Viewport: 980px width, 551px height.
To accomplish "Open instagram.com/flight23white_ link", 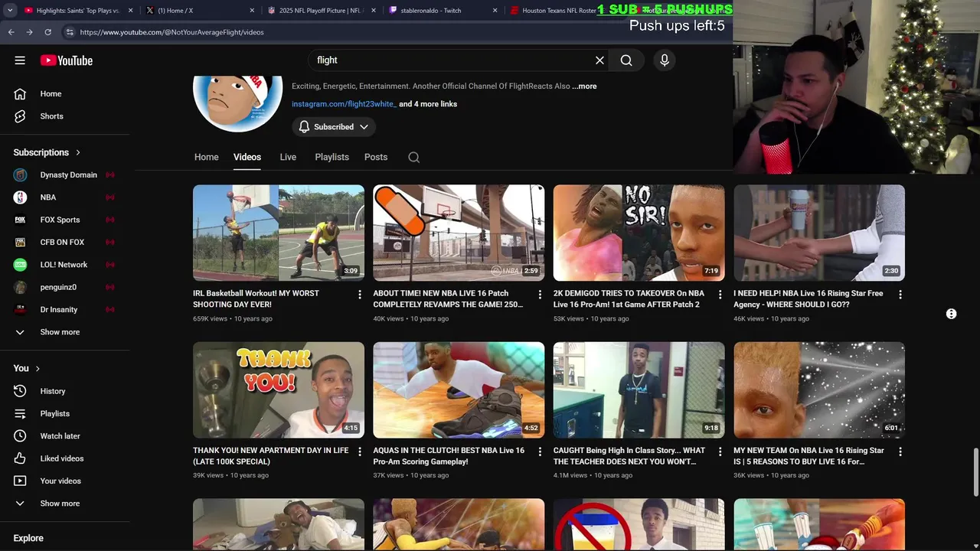I will 344,104.
